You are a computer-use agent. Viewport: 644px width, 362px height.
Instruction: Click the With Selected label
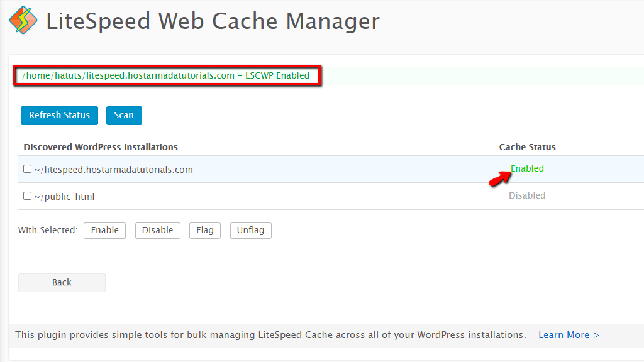[48, 230]
